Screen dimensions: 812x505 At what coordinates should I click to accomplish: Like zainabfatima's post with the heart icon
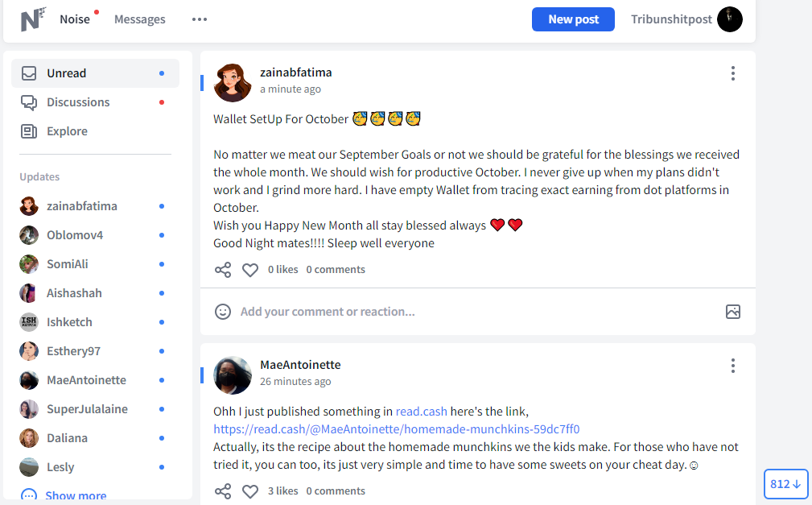pyautogui.click(x=250, y=270)
